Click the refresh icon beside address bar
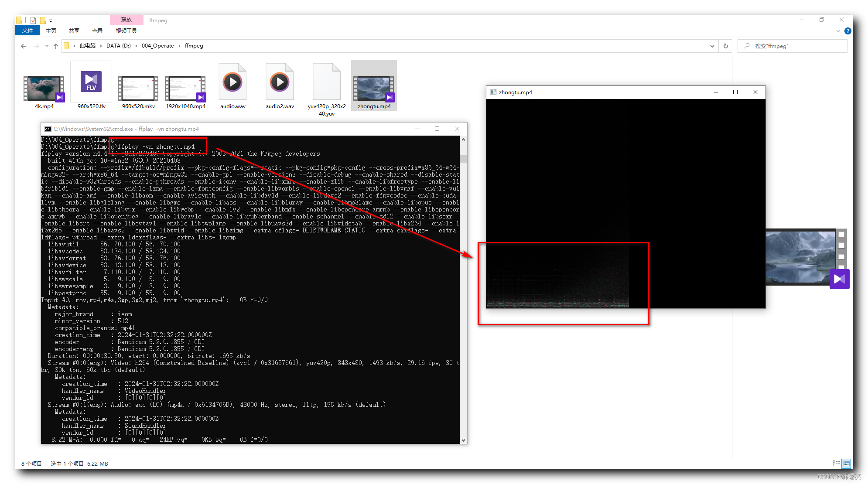Screen dimensions: 868x484 pos(726,46)
